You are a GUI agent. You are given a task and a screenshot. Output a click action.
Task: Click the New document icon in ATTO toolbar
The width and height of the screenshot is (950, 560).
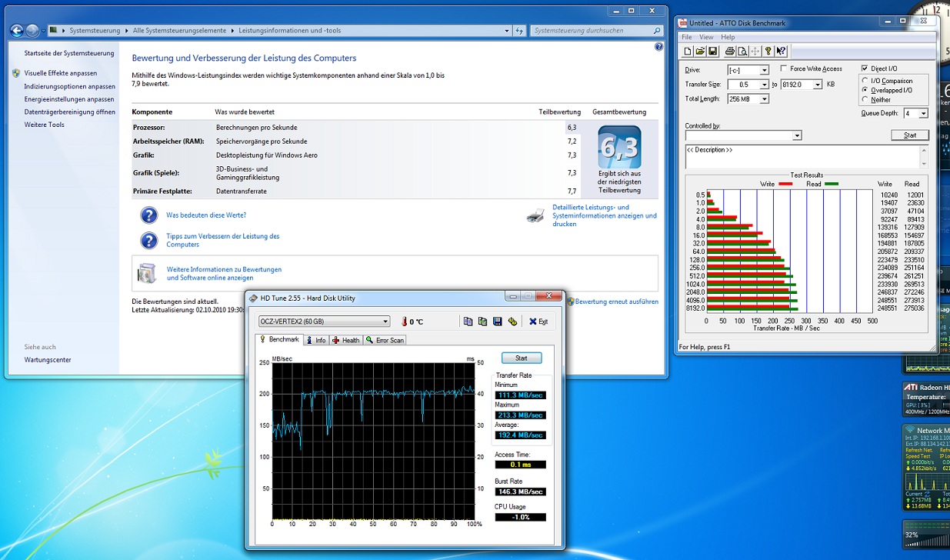point(688,52)
